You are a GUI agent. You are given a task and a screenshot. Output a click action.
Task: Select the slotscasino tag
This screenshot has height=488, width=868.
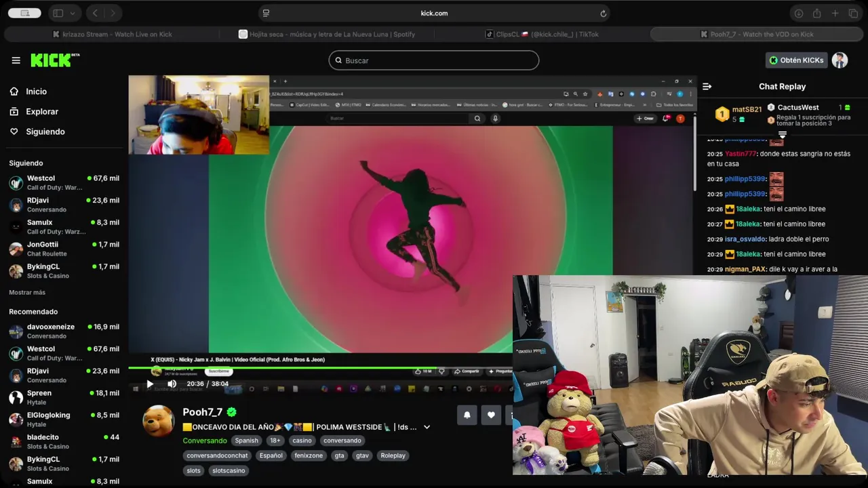(228, 470)
